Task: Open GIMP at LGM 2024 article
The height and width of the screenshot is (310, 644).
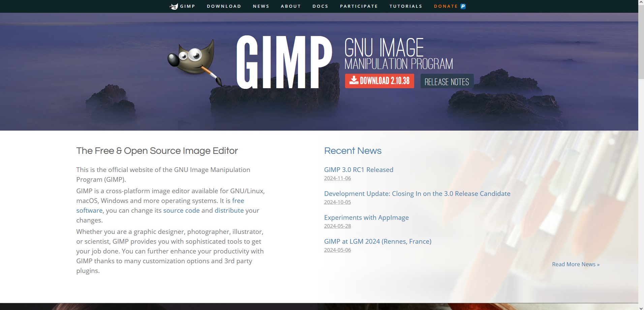Action: [378, 241]
